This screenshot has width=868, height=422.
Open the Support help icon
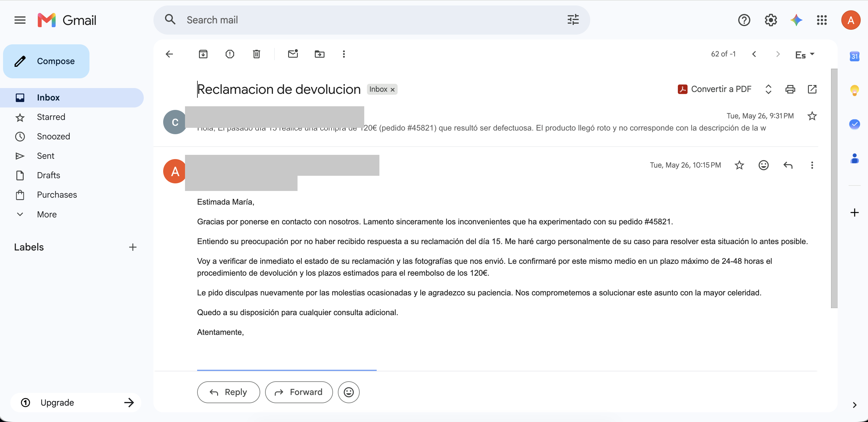pyautogui.click(x=744, y=20)
